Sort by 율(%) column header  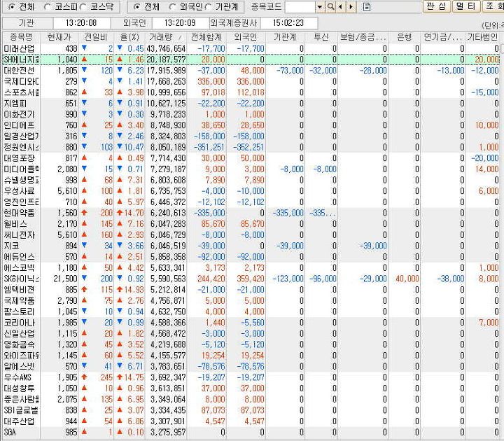pos(129,37)
